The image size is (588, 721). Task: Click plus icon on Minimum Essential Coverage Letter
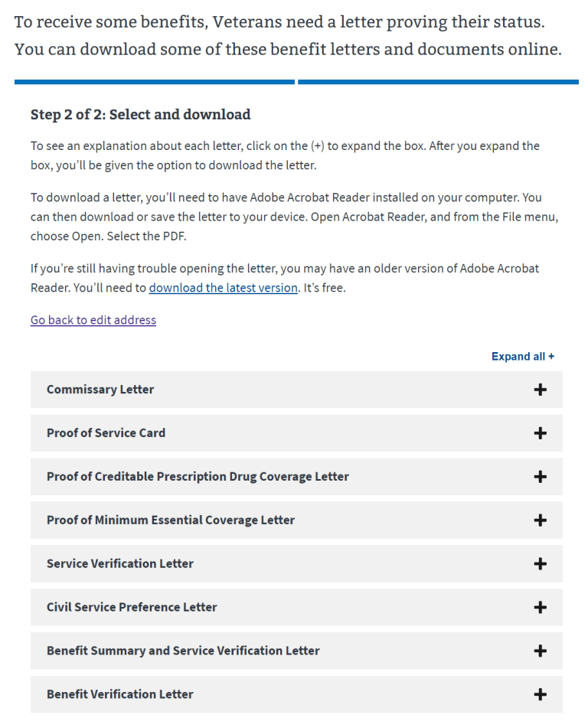pyautogui.click(x=541, y=520)
